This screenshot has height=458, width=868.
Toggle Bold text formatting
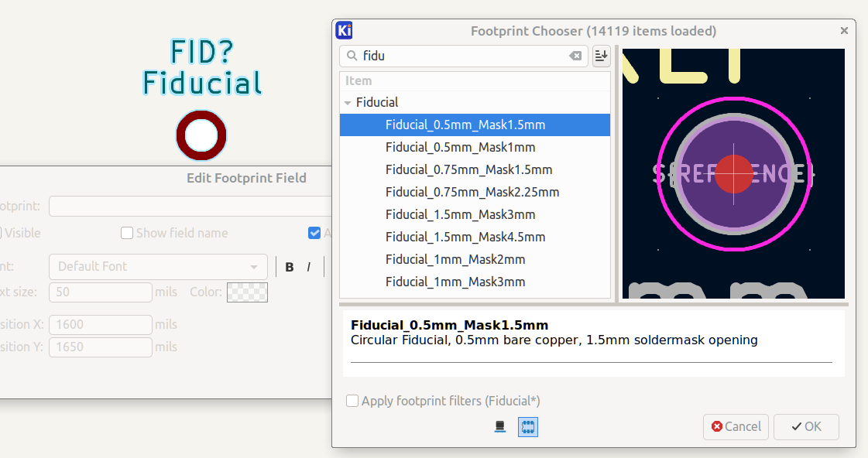290,267
